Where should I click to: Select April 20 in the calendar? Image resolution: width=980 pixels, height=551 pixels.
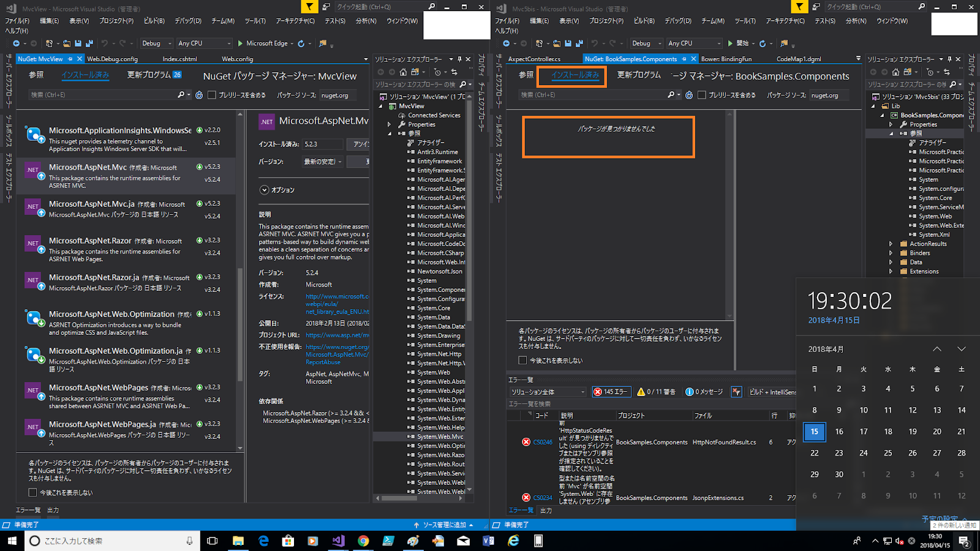[937, 432]
